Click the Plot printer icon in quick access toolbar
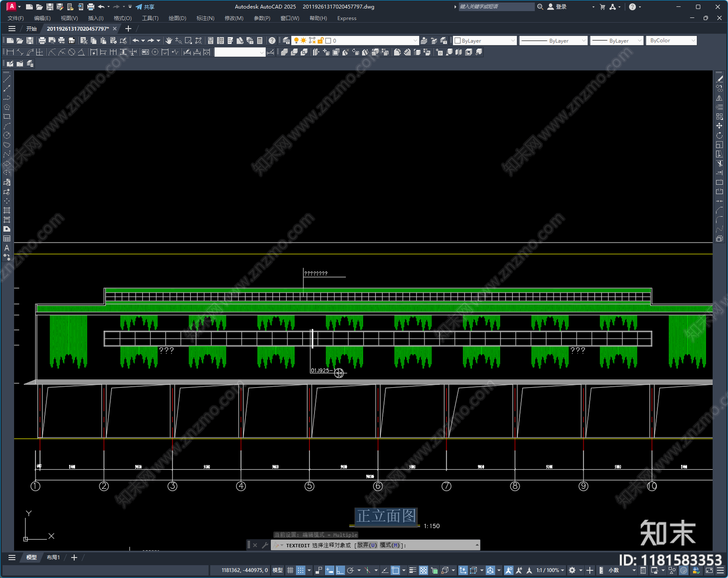The width and height of the screenshot is (728, 578). tap(91, 7)
